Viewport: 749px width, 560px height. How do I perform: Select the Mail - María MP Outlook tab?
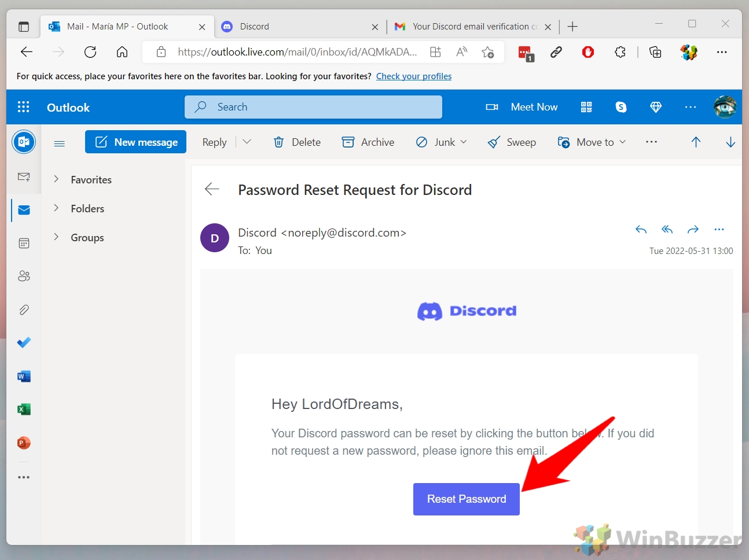tap(127, 27)
